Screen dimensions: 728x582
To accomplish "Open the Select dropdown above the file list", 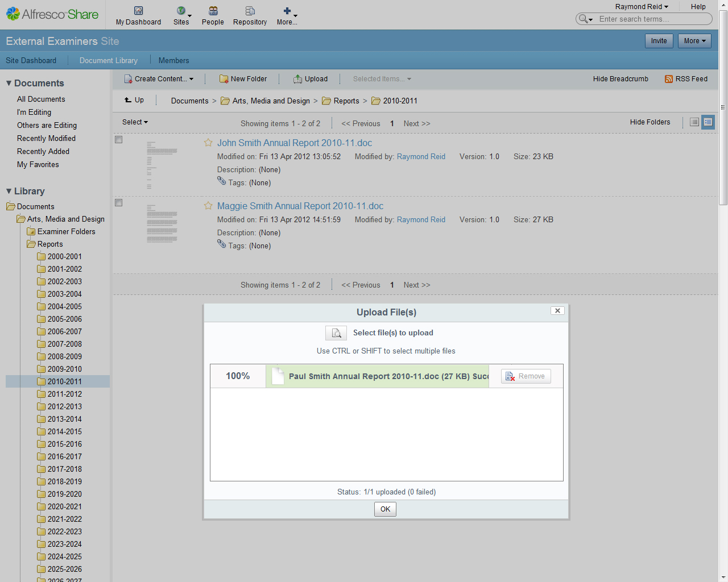I will [x=135, y=122].
